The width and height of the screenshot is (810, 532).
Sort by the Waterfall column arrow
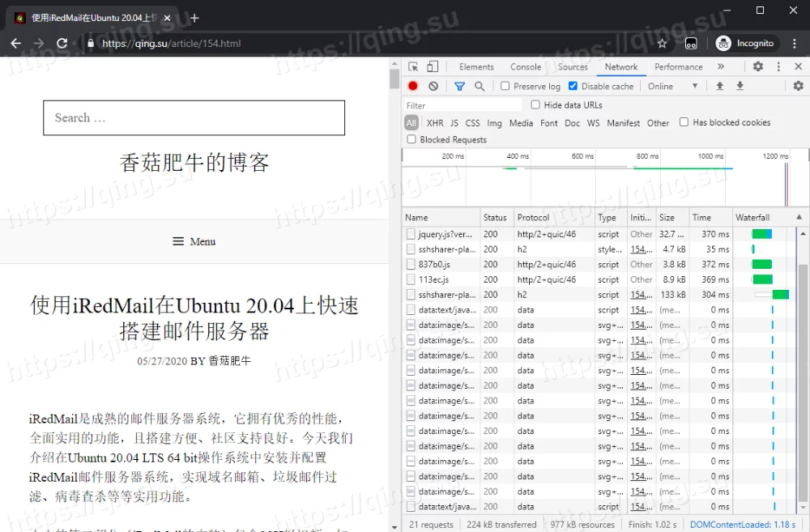point(799,218)
